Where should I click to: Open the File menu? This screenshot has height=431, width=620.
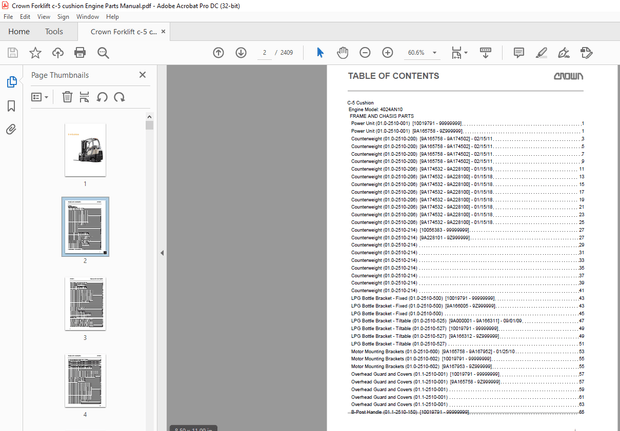8,17
